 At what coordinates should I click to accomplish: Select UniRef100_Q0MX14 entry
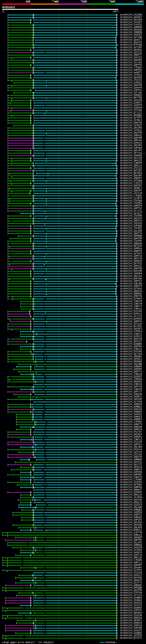coord(131,143)
